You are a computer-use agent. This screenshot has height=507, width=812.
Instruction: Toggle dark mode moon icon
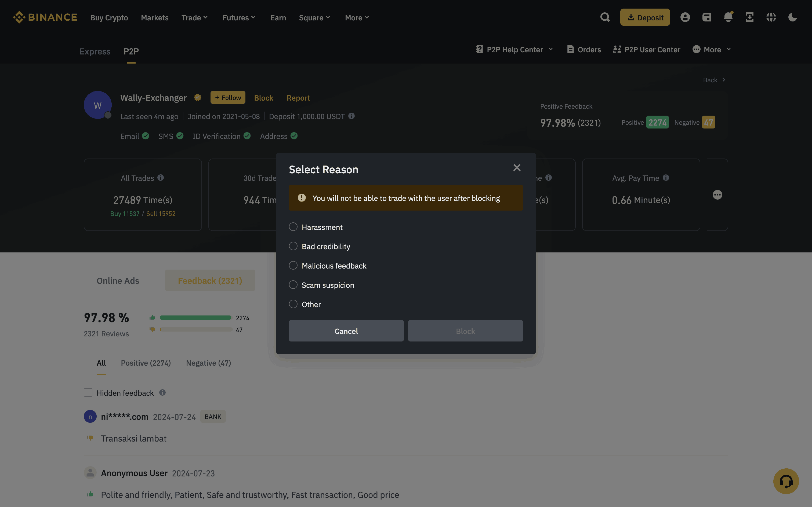tap(792, 17)
